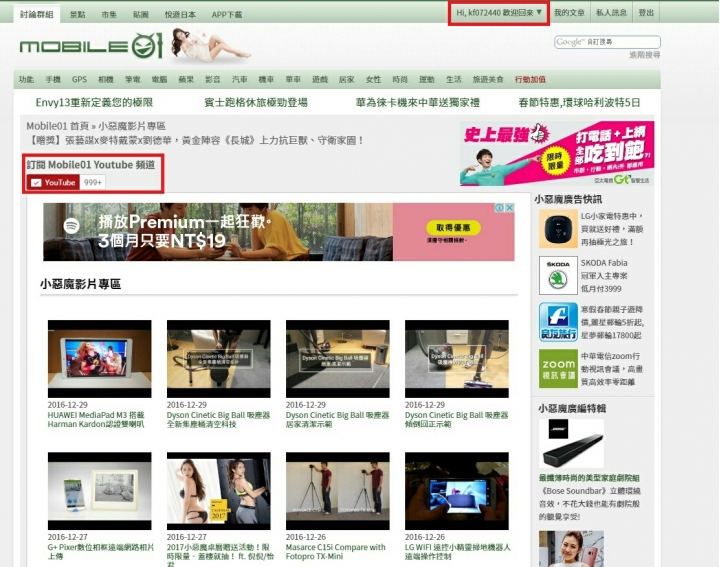This screenshot has height=567, width=720.
Task: Click the 長城 giveaway headline link
Action: click(x=195, y=140)
